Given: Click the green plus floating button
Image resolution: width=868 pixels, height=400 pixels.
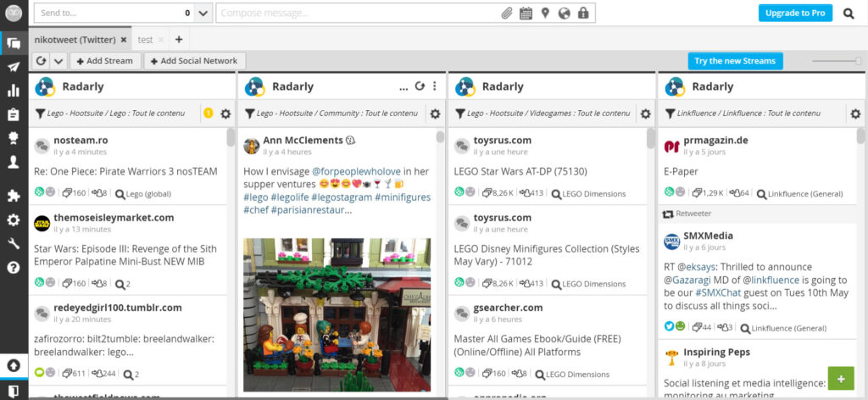Looking at the screenshot, I should pyautogui.click(x=841, y=379).
